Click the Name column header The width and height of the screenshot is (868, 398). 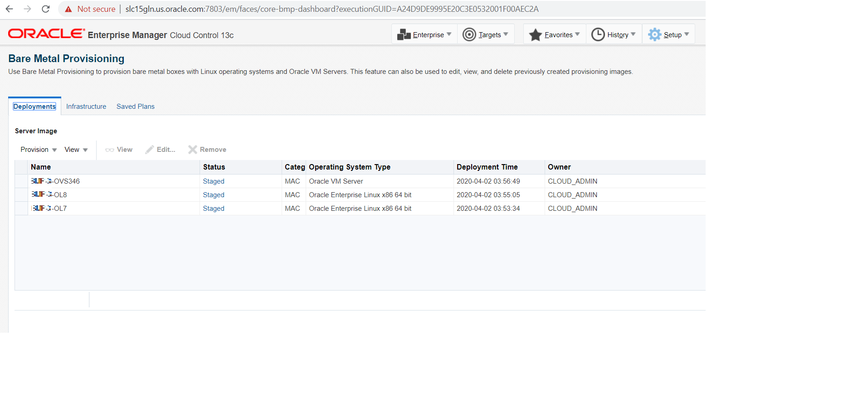point(114,167)
